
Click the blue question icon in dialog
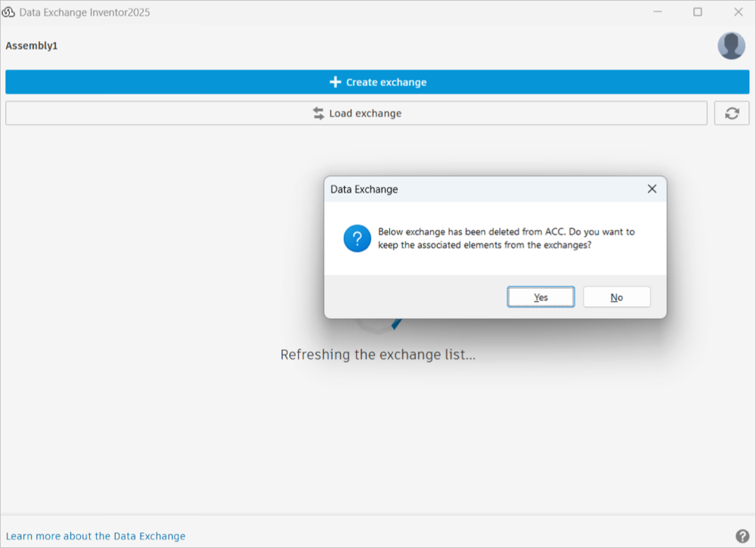[x=358, y=238]
